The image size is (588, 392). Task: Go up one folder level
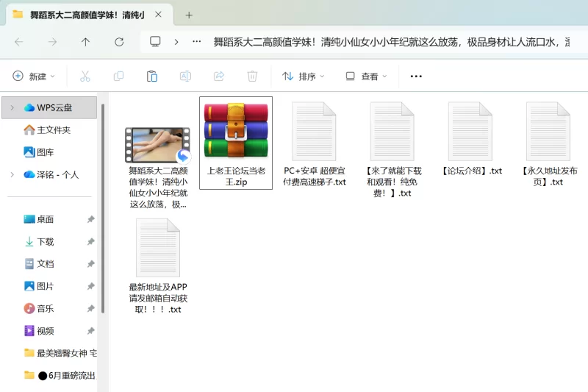click(x=85, y=42)
